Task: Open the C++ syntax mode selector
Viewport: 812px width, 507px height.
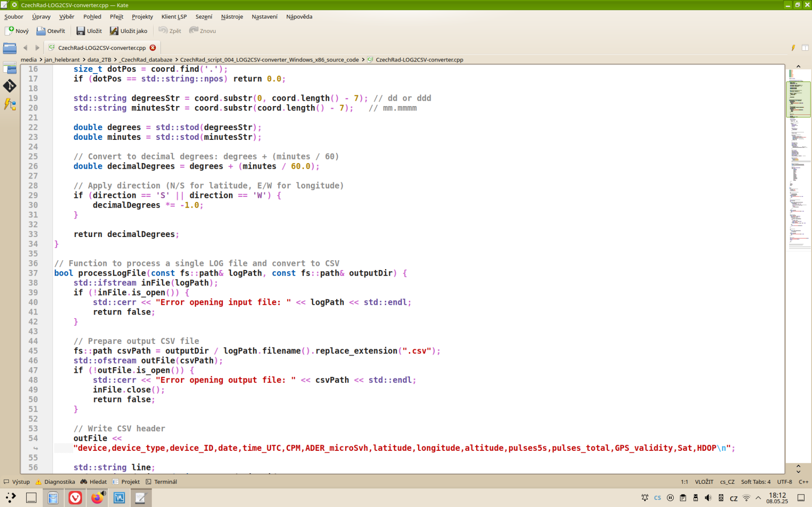Action: 803,482
